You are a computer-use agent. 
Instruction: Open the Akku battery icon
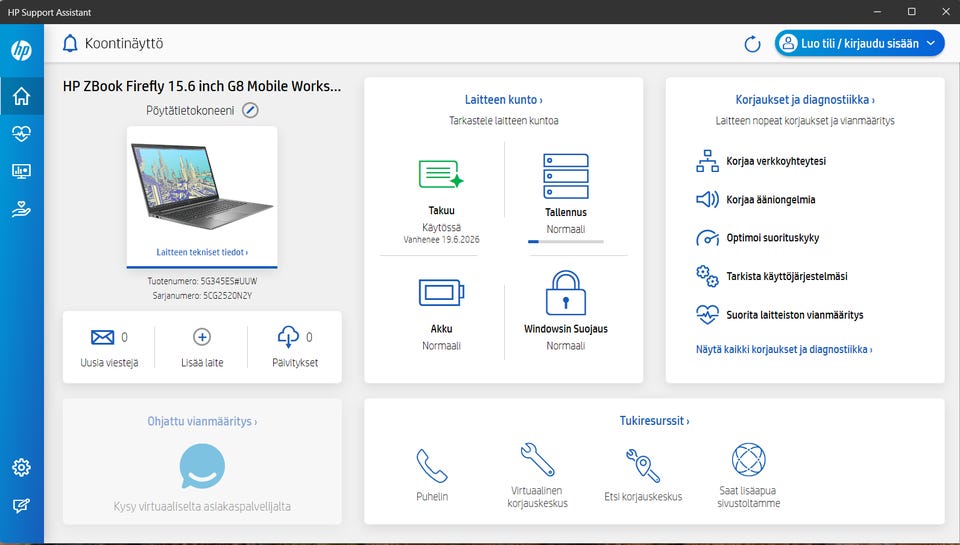click(x=441, y=292)
